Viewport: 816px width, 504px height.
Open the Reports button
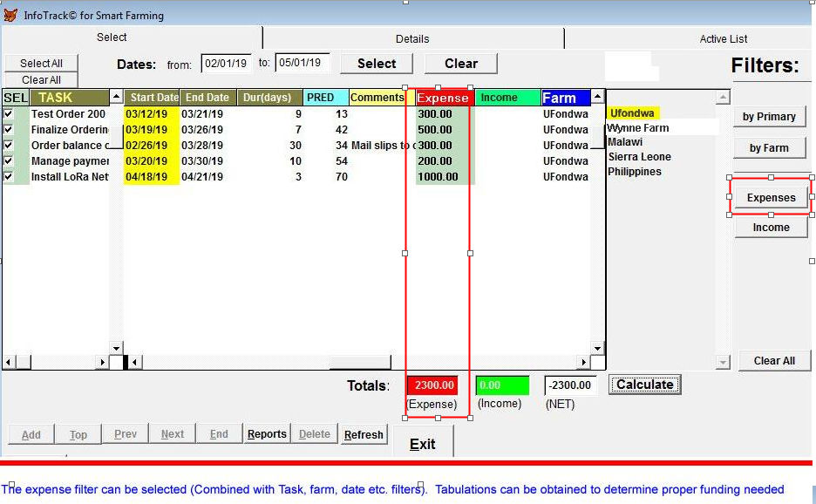pos(267,434)
